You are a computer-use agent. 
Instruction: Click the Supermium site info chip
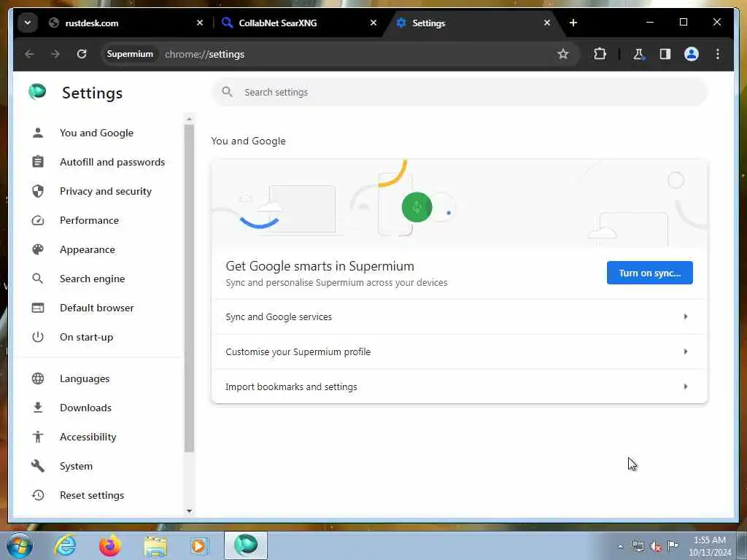click(130, 54)
